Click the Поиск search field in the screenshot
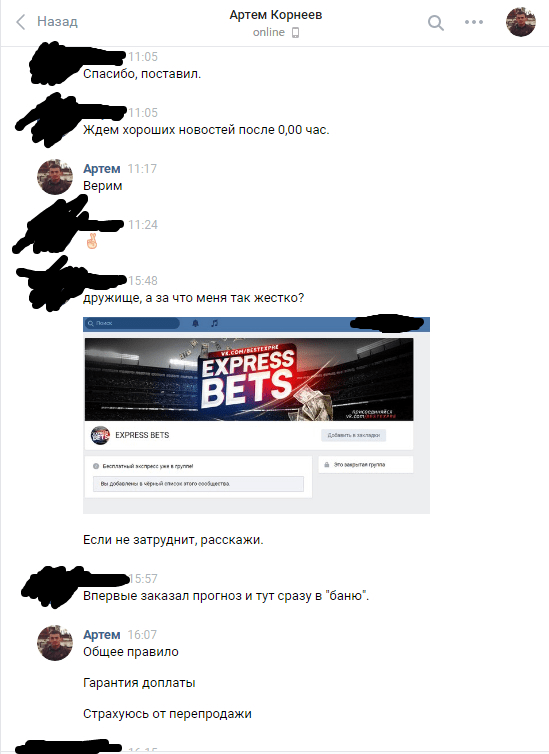Image resolution: width=549 pixels, height=754 pixels. tap(132, 323)
